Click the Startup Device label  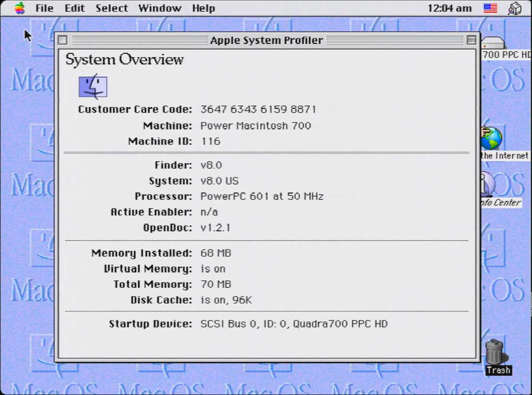point(151,324)
